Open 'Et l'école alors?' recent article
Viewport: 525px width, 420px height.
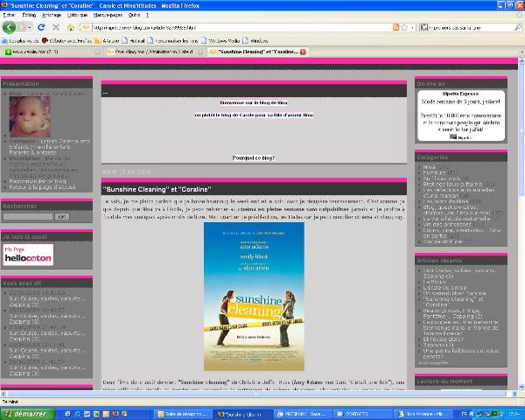(x=444, y=339)
